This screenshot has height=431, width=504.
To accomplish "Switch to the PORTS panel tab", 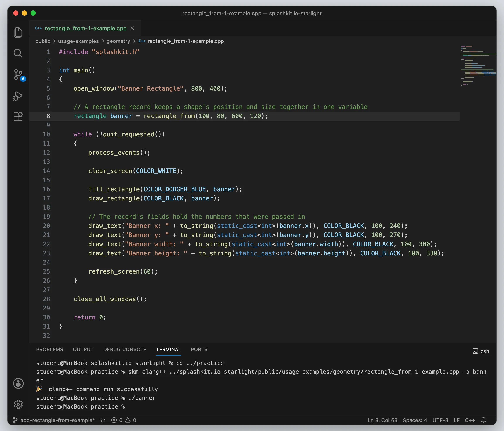I will (x=199, y=349).
